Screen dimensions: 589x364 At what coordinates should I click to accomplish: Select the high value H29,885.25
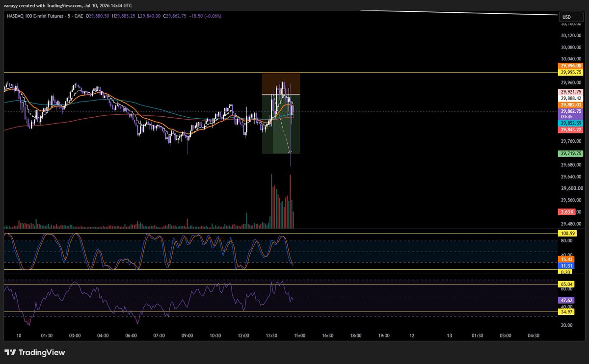pos(124,17)
